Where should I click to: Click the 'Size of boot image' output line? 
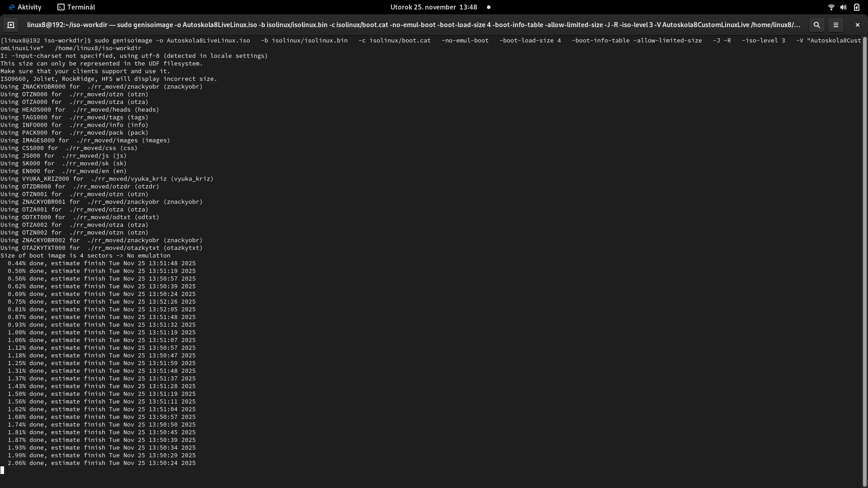click(85, 255)
